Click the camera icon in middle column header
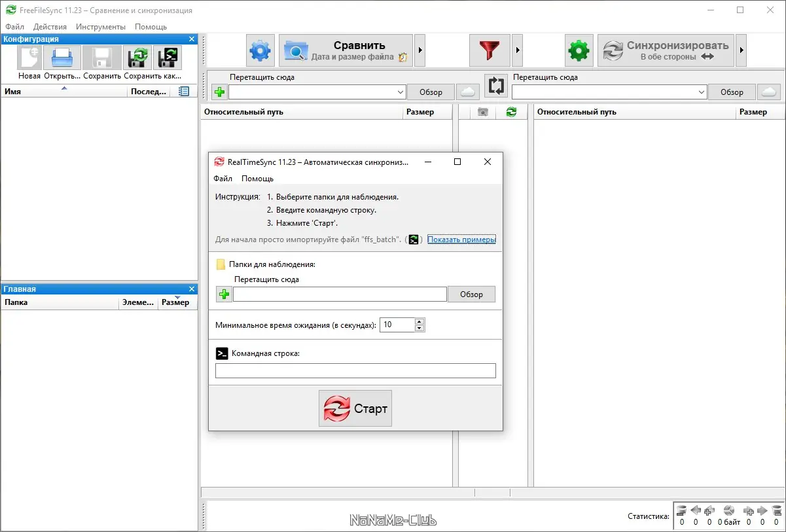Image resolution: width=786 pixels, height=532 pixels. [x=483, y=112]
